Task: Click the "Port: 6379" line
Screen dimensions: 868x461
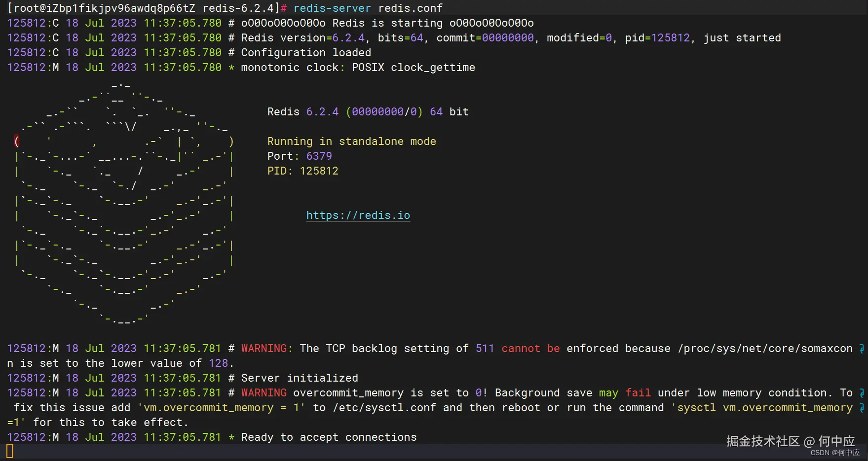Action: tap(300, 156)
